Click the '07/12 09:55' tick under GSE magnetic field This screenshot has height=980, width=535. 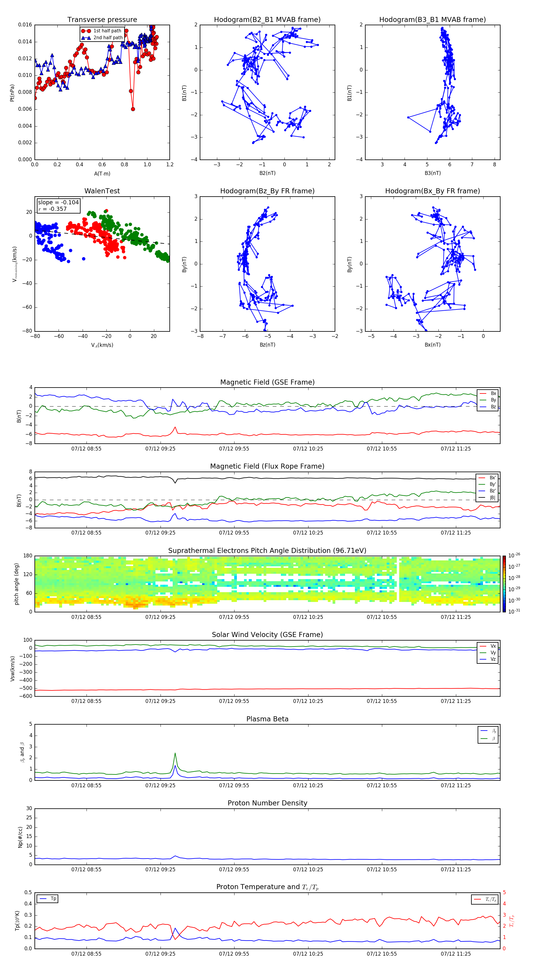coord(234,449)
